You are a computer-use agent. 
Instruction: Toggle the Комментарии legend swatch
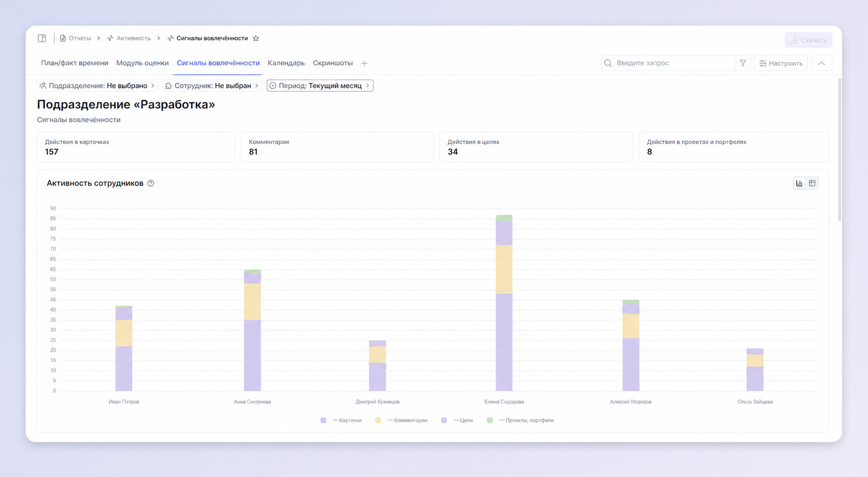click(378, 421)
